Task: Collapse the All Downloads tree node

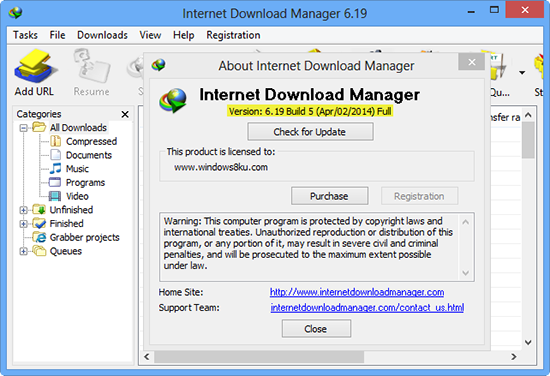Action: [x=24, y=128]
